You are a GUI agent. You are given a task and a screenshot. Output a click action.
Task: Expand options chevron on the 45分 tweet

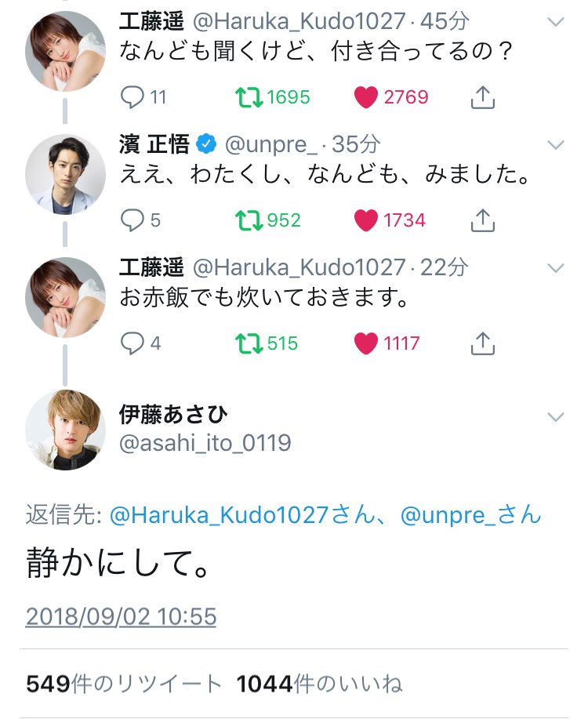555,22
